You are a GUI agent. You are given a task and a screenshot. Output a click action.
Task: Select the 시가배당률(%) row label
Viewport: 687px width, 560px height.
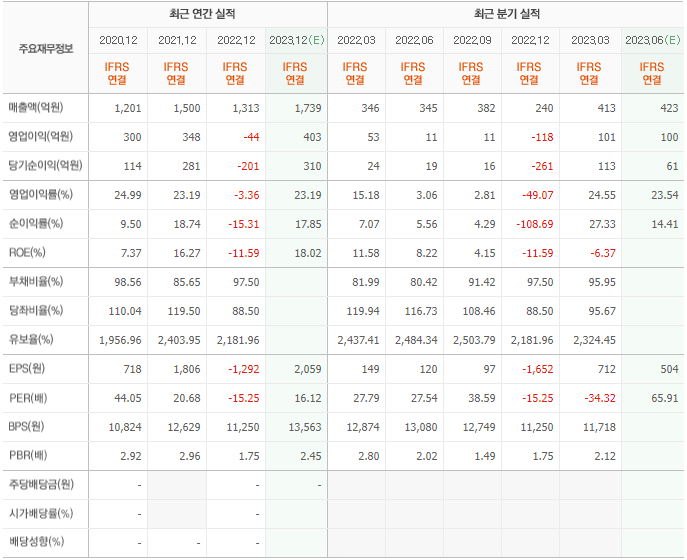point(41,513)
